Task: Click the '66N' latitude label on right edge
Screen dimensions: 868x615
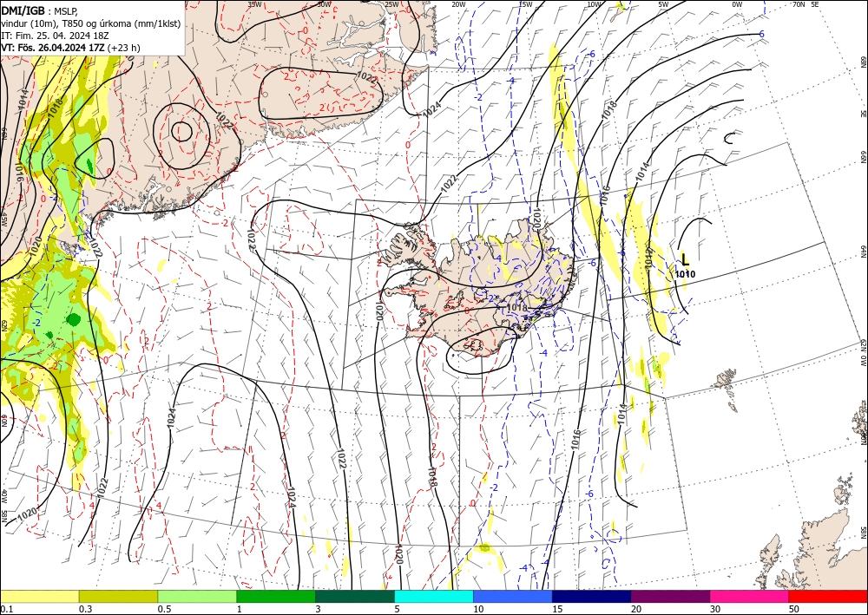Action: (x=863, y=157)
